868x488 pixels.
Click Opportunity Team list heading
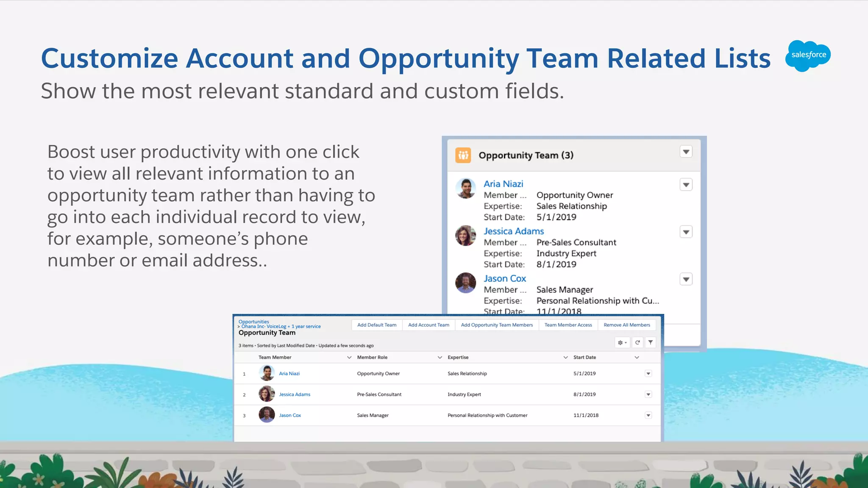[267, 333]
